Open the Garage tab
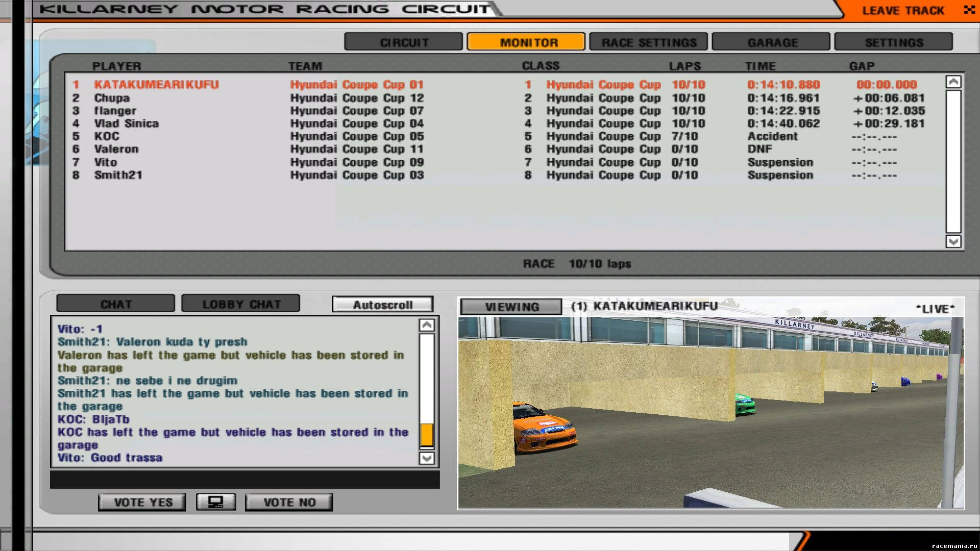980x551 pixels. click(771, 42)
